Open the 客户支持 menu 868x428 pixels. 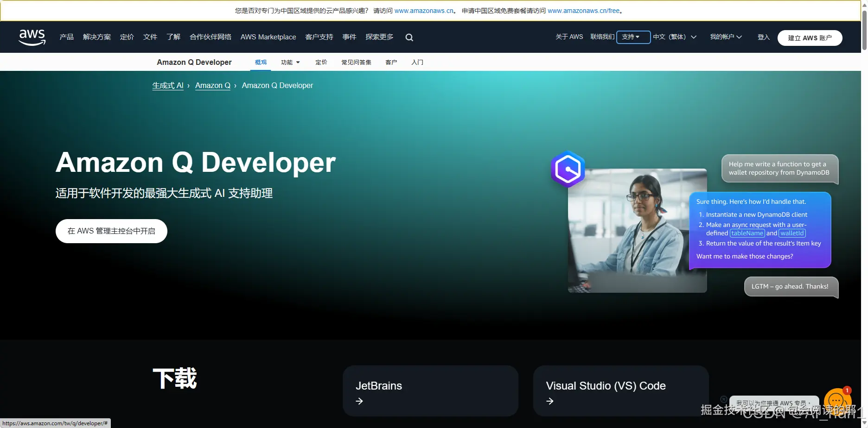319,37
